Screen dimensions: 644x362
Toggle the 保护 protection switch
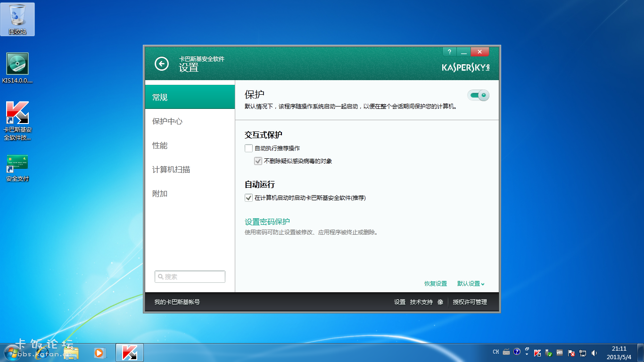(x=479, y=95)
